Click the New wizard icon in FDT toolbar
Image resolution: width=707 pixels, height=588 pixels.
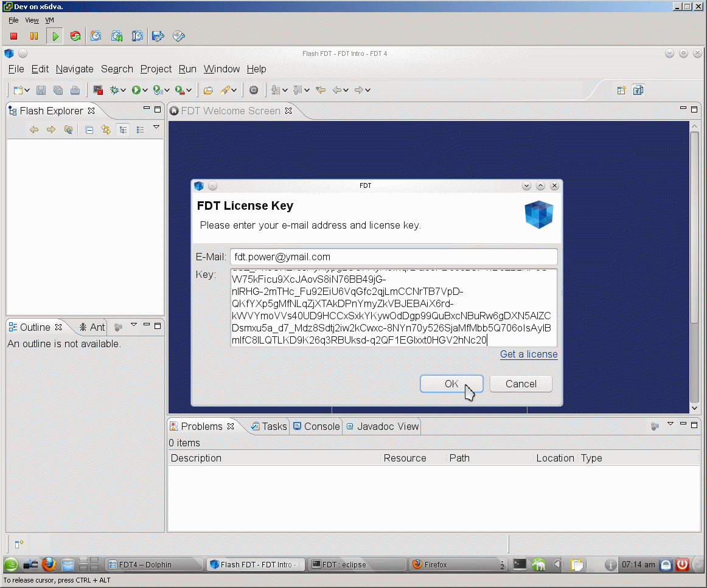tap(18, 90)
